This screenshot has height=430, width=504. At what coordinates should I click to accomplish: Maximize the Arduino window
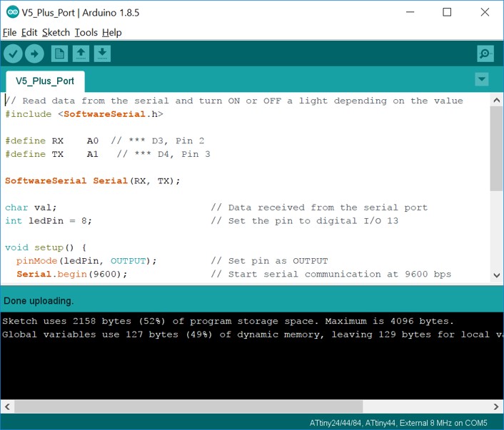(447, 12)
